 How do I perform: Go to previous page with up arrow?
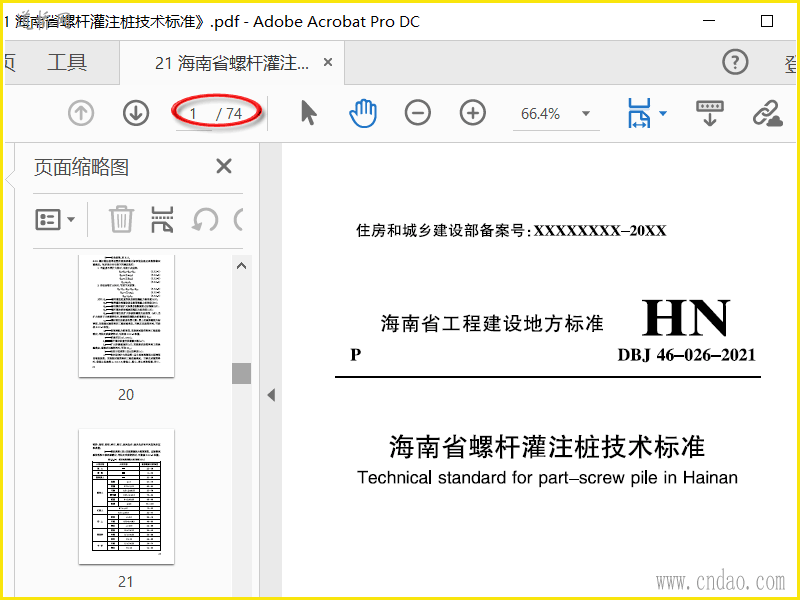tap(81, 113)
